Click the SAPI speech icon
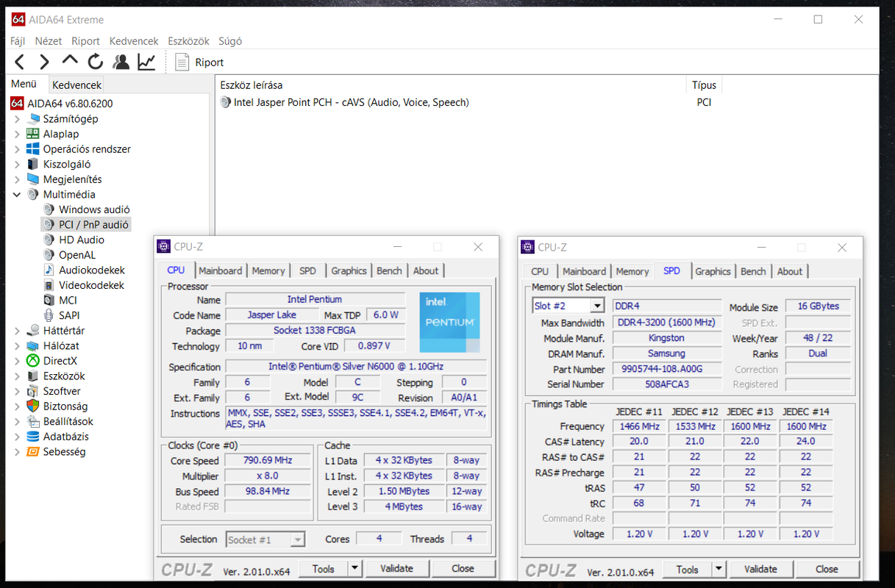The width and height of the screenshot is (895, 588). (49, 315)
